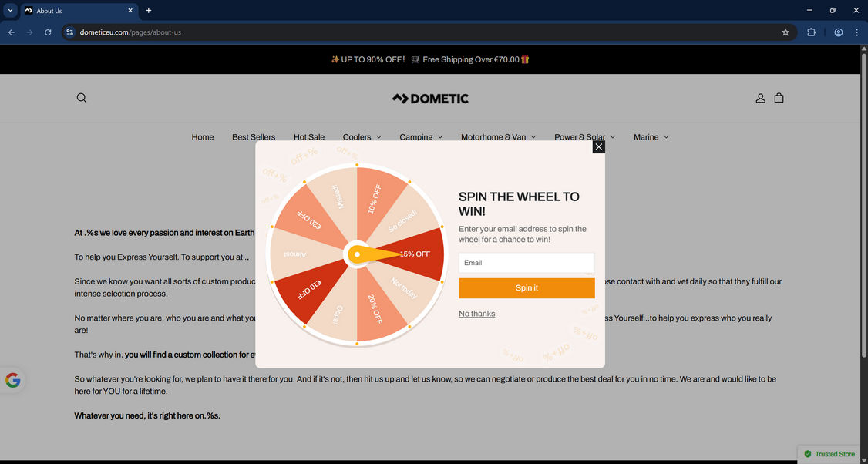The height and width of the screenshot is (464, 868).
Task: Open the account login icon
Action: (760, 98)
